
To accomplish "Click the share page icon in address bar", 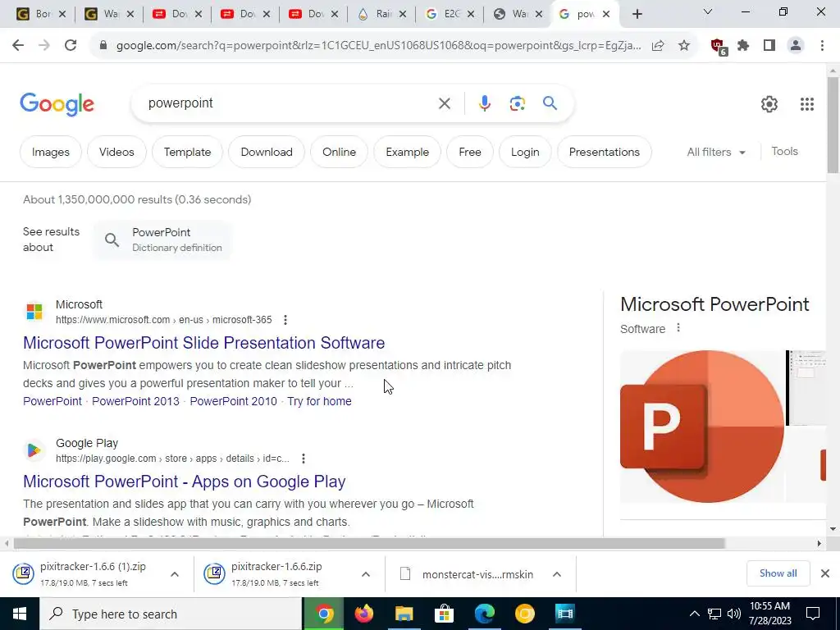I will 658,46.
